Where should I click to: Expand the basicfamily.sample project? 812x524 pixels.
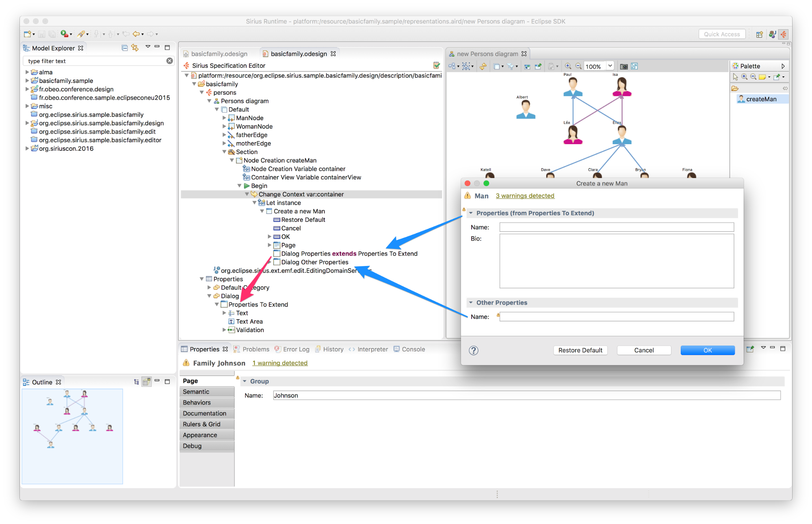point(27,80)
